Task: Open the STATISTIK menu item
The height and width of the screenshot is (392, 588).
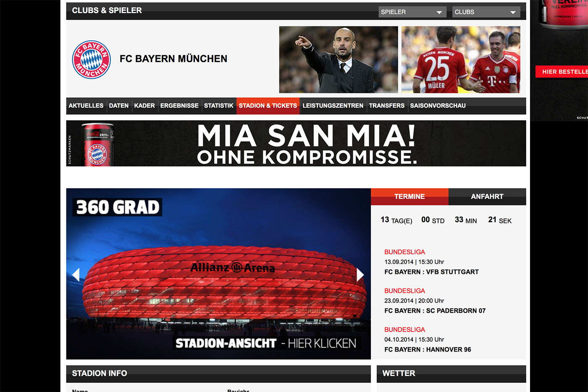Action: pos(218,106)
